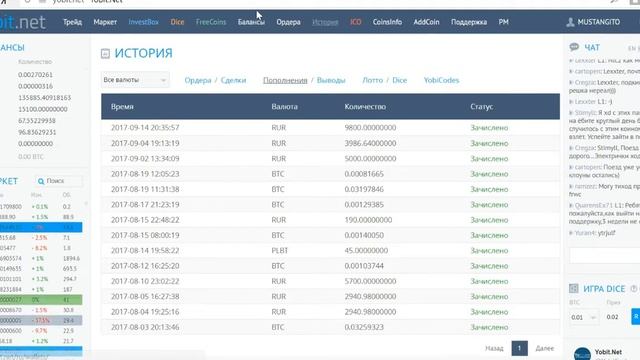Click the 0.00103744 amount cell
The image size is (640, 360).
coord(364,266)
